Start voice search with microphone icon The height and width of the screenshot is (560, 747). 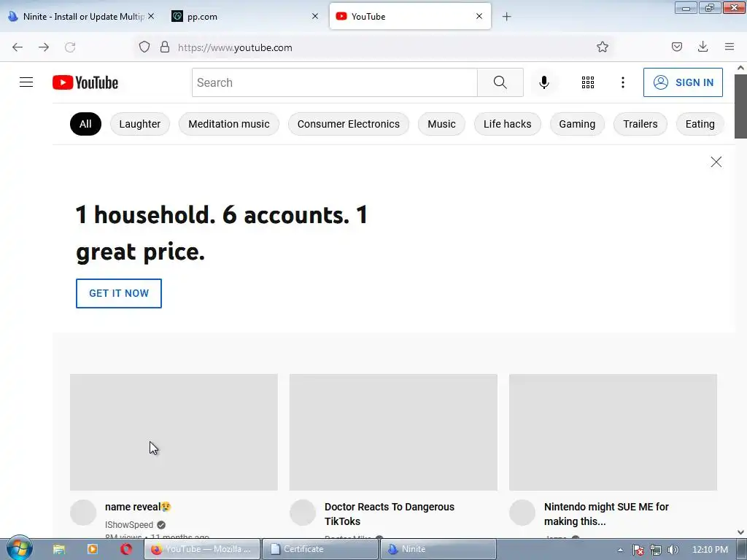(x=543, y=82)
